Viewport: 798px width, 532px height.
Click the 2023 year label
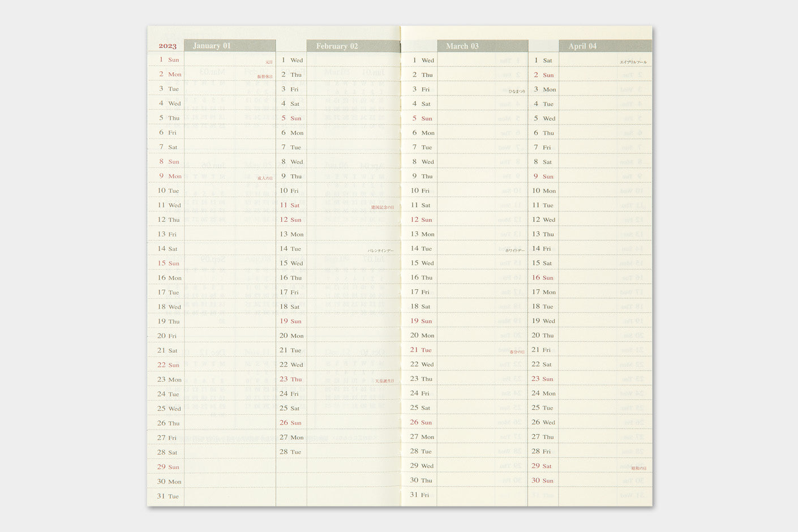(x=168, y=46)
